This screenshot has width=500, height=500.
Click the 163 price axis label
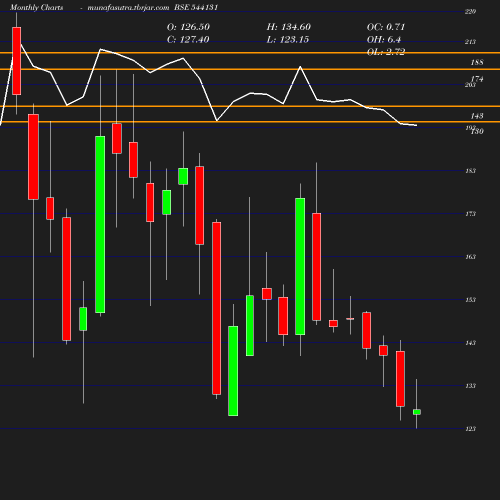(x=470, y=257)
